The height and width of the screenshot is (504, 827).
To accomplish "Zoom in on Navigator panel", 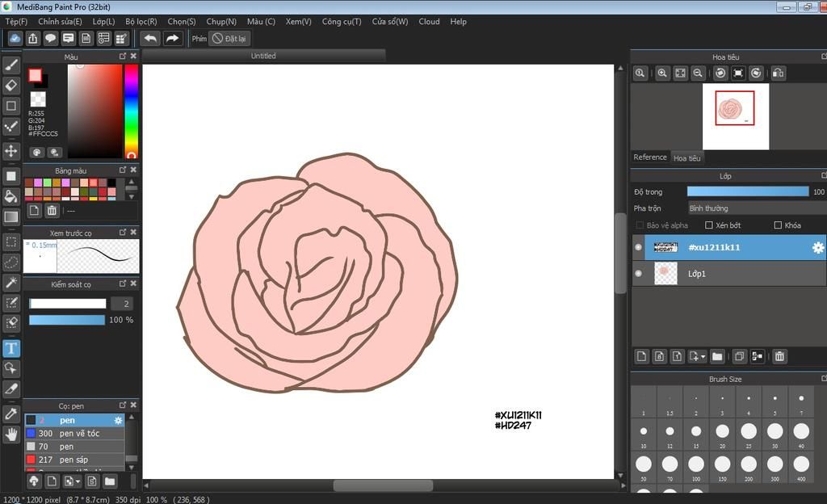I will tap(662, 73).
